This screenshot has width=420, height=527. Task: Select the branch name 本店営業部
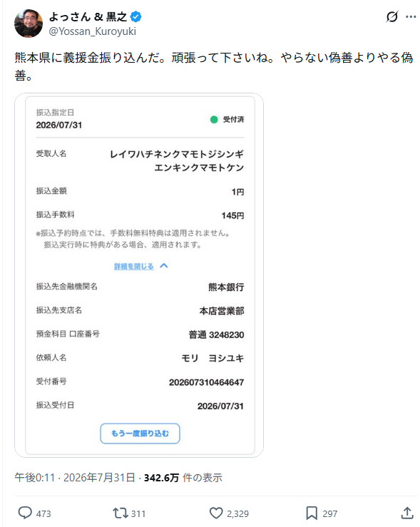[222, 311]
